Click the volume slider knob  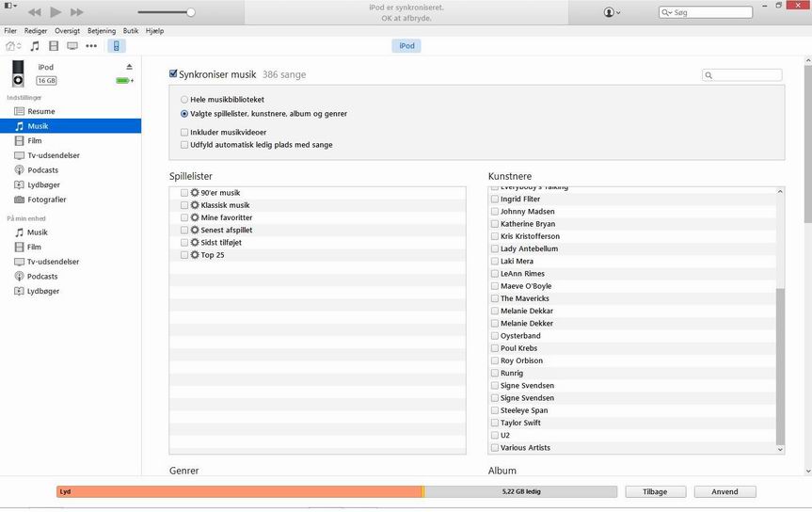pyautogui.click(x=191, y=12)
